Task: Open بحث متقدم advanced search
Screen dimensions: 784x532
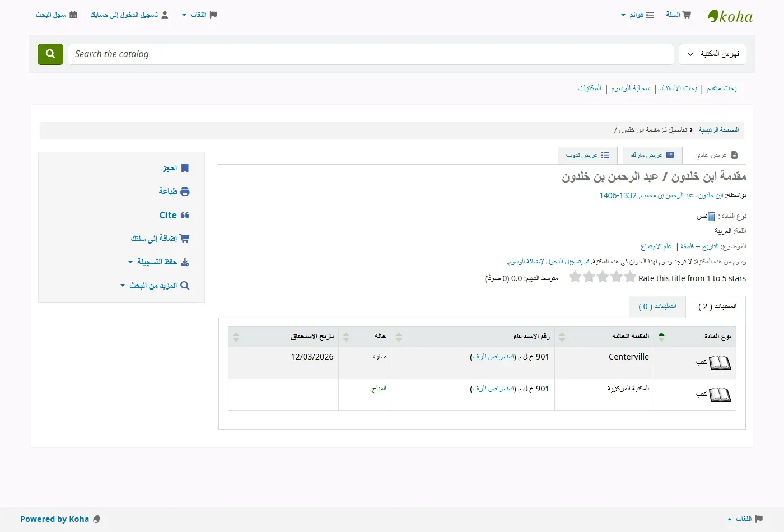Action: 721,88
